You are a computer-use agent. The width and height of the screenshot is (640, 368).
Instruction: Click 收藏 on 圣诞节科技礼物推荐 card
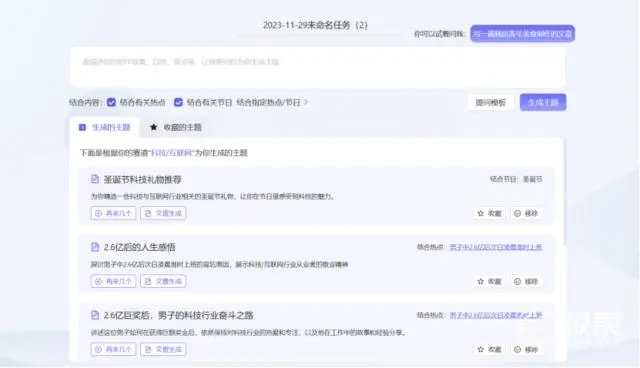(x=489, y=213)
